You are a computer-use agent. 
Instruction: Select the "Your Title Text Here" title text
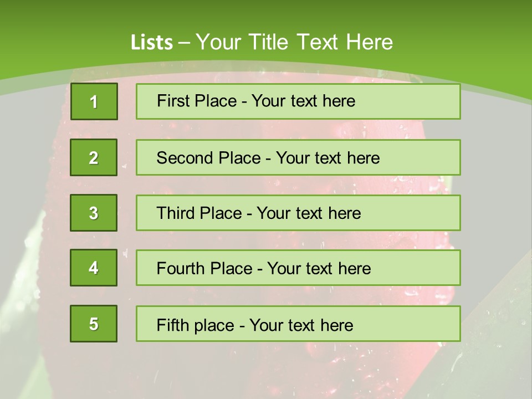294,42
